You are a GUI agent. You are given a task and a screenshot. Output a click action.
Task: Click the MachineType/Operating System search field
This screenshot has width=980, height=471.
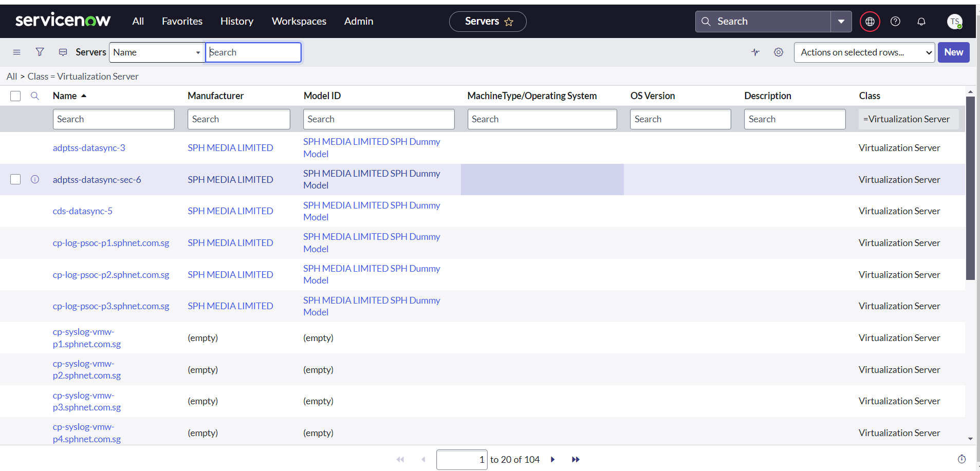click(542, 119)
